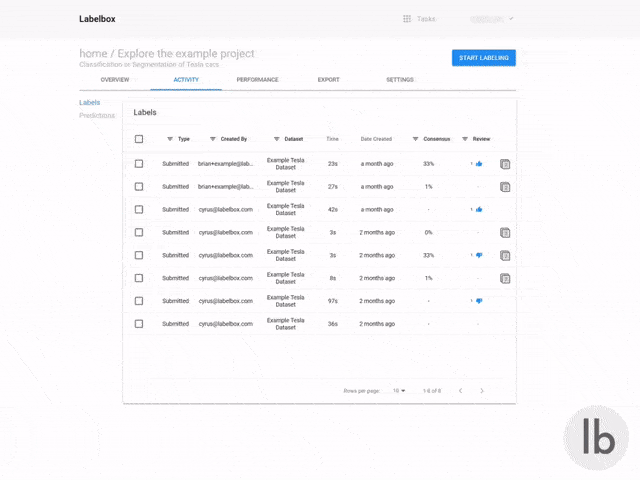This screenshot has height=480, width=640.
Task: Check the box for the 8s label row
Action: 139,278
